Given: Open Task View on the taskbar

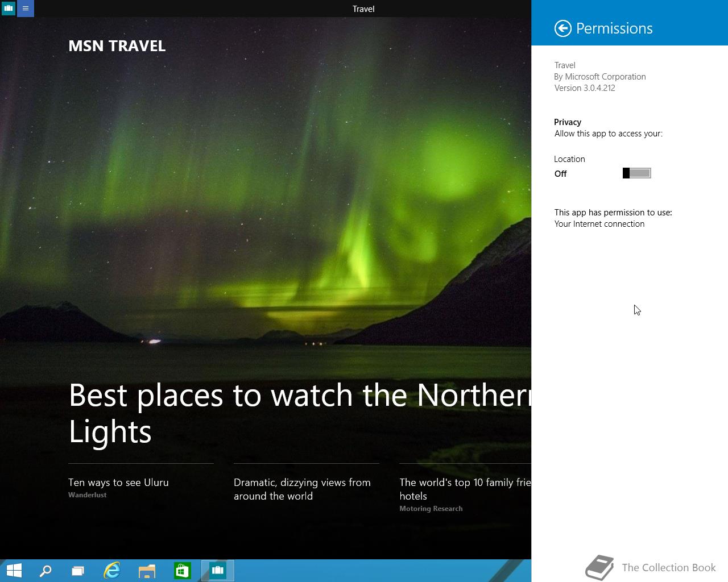Looking at the screenshot, I should coord(78,570).
